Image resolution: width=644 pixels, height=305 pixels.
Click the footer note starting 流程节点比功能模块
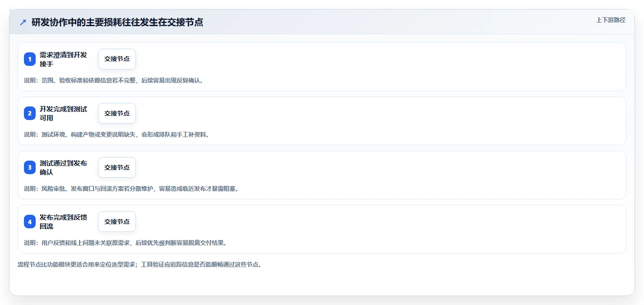pos(140,264)
